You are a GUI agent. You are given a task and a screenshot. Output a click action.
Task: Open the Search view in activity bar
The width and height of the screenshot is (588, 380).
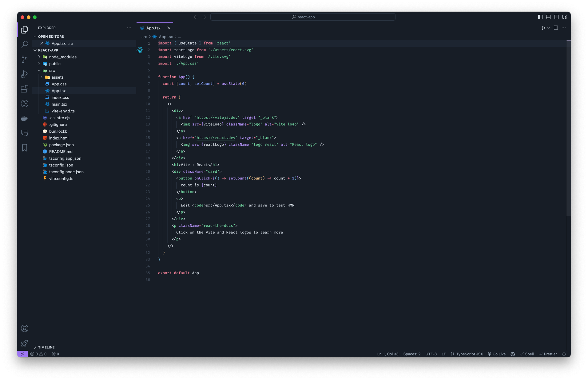click(25, 44)
